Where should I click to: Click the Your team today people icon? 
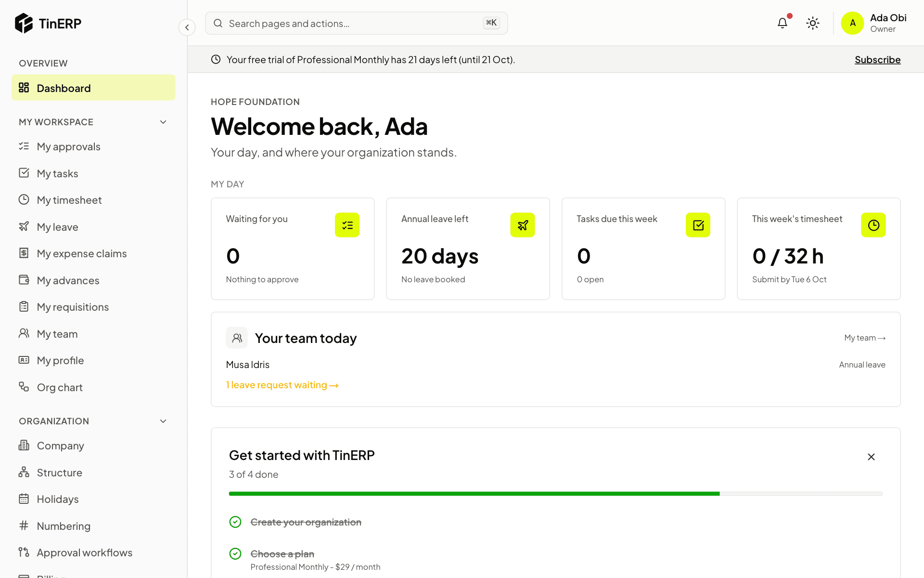[237, 338]
